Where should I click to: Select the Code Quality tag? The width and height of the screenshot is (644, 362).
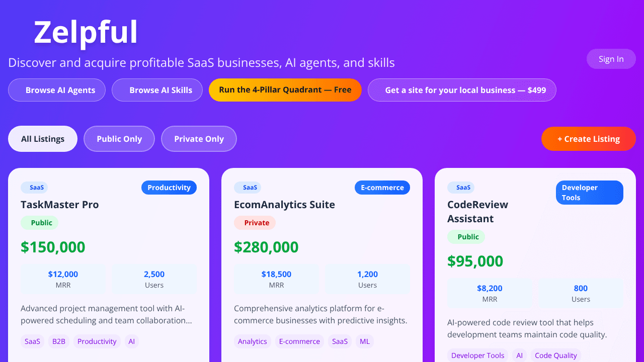[x=556, y=355]
